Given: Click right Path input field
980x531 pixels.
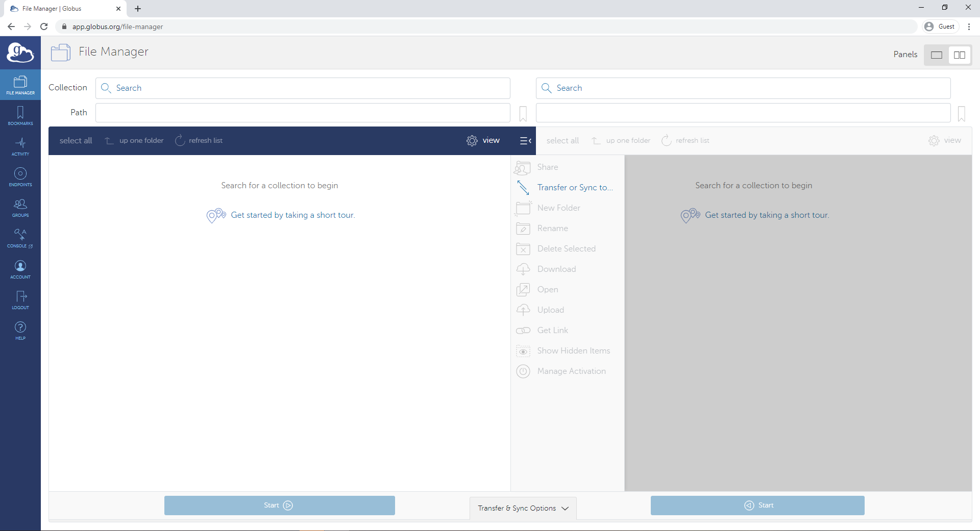Looking at the screenshot, I should pos(743,113).
